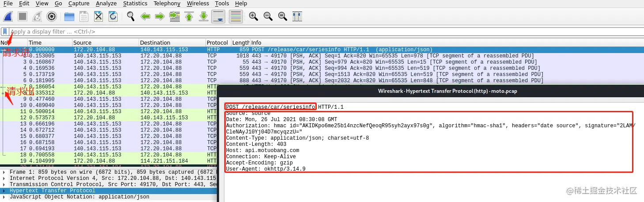
Task: Click the User-Agent: okhttp/3.14.9 line
Action: pos(265,169)
